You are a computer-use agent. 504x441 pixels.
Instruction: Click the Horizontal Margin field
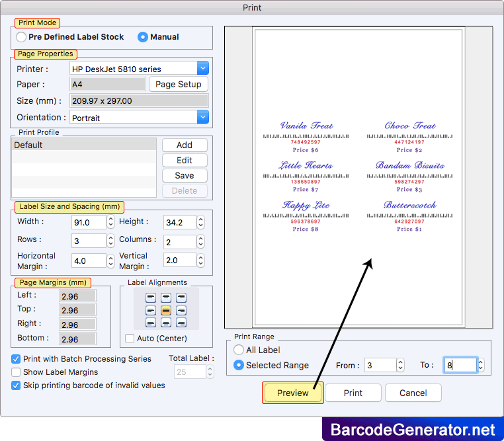coord(89,261)
